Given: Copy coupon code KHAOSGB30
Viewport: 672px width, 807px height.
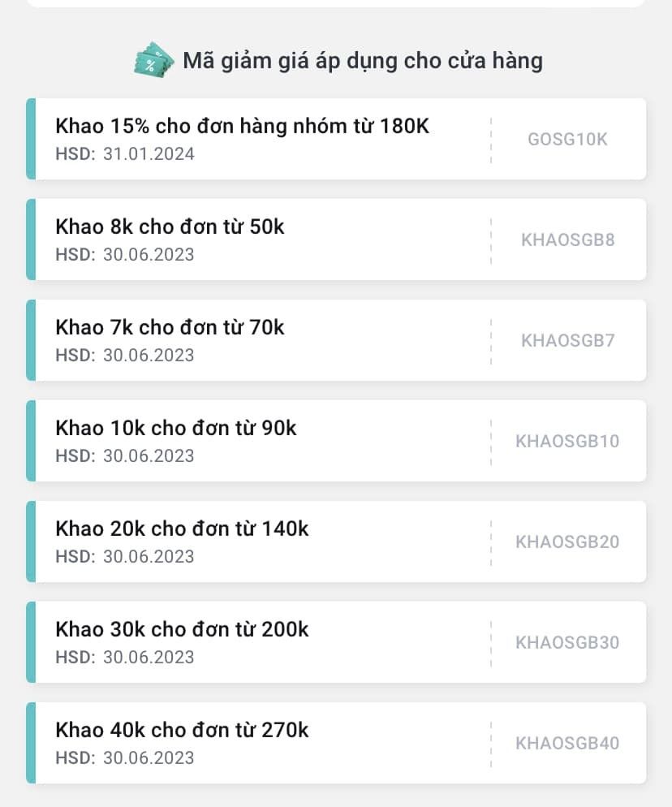Looking at the screenshot, I should point(567,642).
